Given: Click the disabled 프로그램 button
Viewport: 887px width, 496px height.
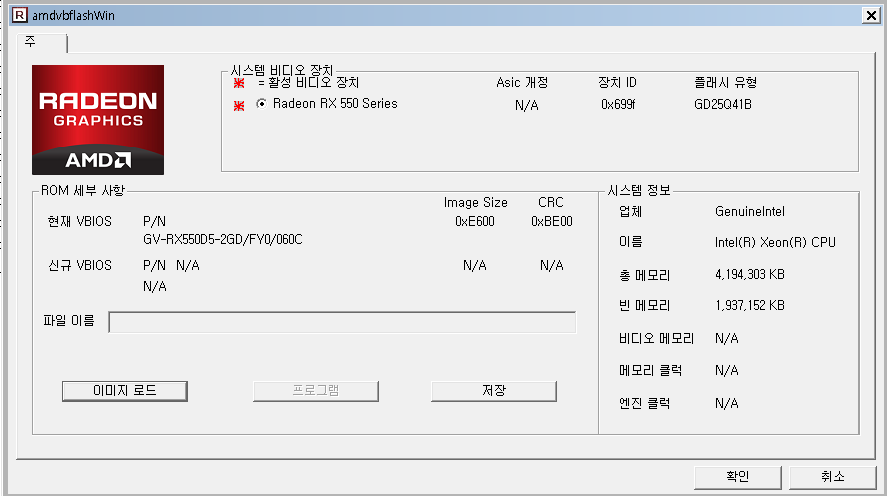Looking at the screenshot, I should 316,391.
